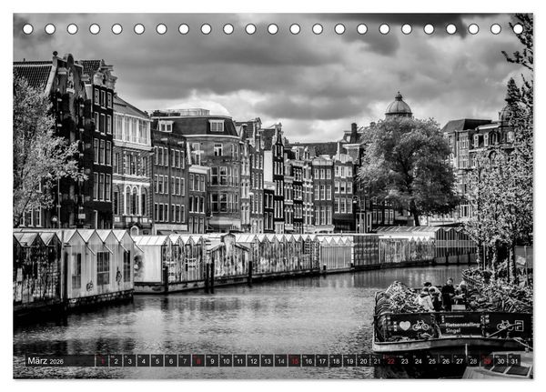Choose day 4 in the date row
This screenshot has height=392, width=546.
pos(144,361)
